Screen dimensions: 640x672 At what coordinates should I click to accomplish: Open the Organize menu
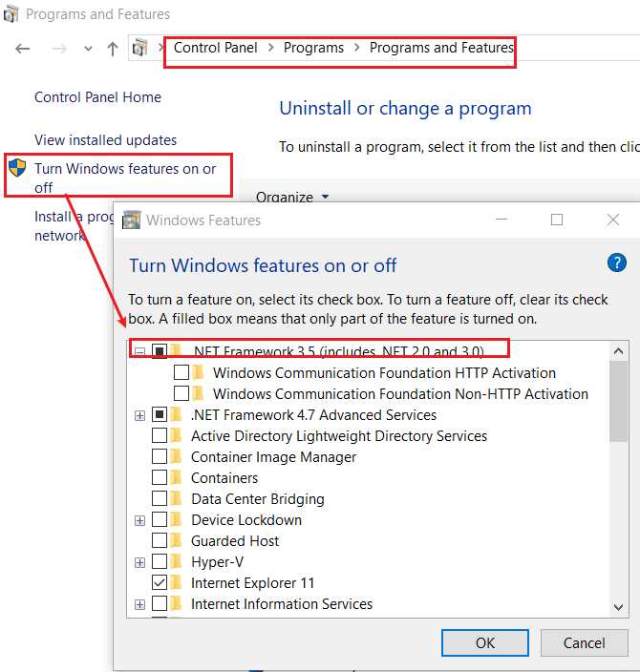291,198
